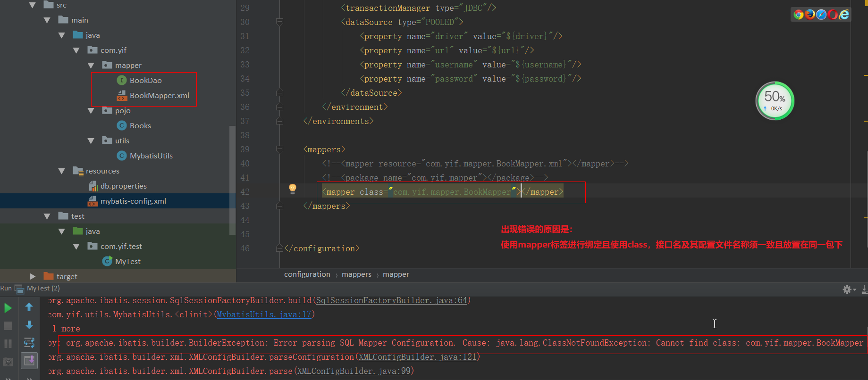Screen dimensions: 868x380
Task: Click the MybatisUtils class icon
Action: tap(122, 156)
